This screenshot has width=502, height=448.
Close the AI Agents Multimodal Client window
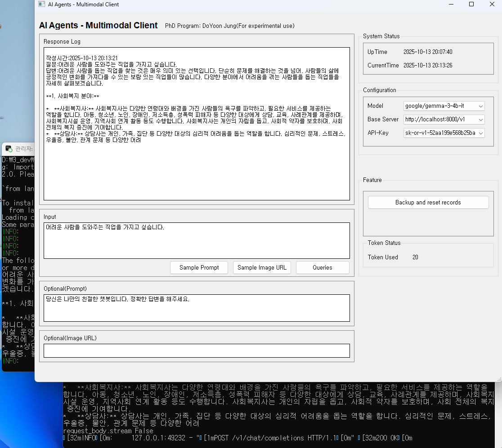coord(492,4)
